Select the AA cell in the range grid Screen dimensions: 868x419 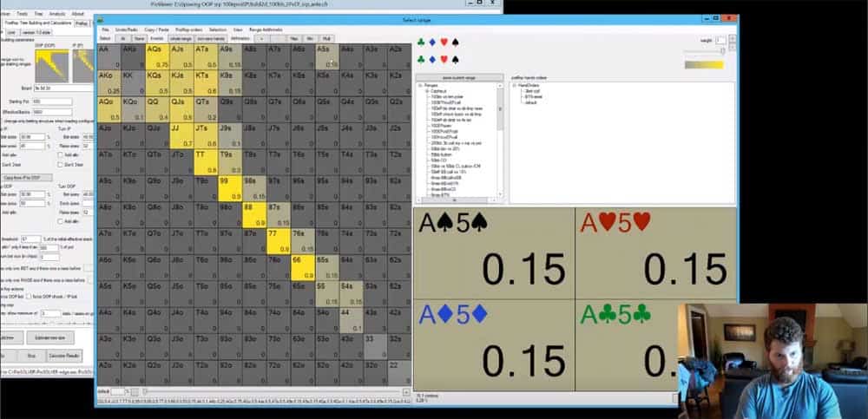109,56
